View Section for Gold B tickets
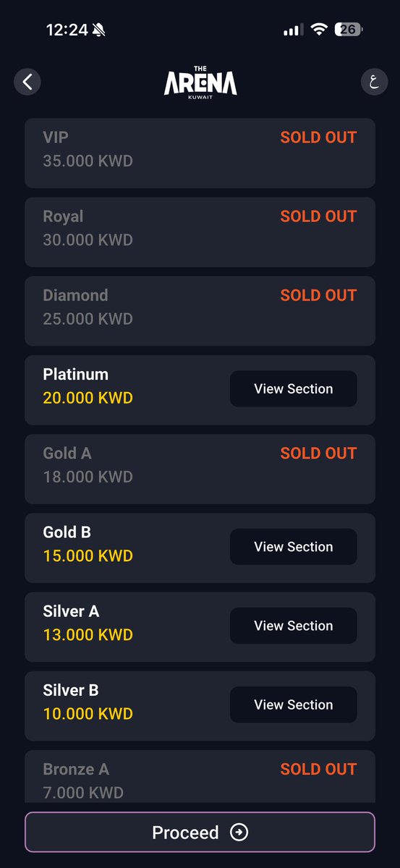400x868 pixels. coord(294,547)
